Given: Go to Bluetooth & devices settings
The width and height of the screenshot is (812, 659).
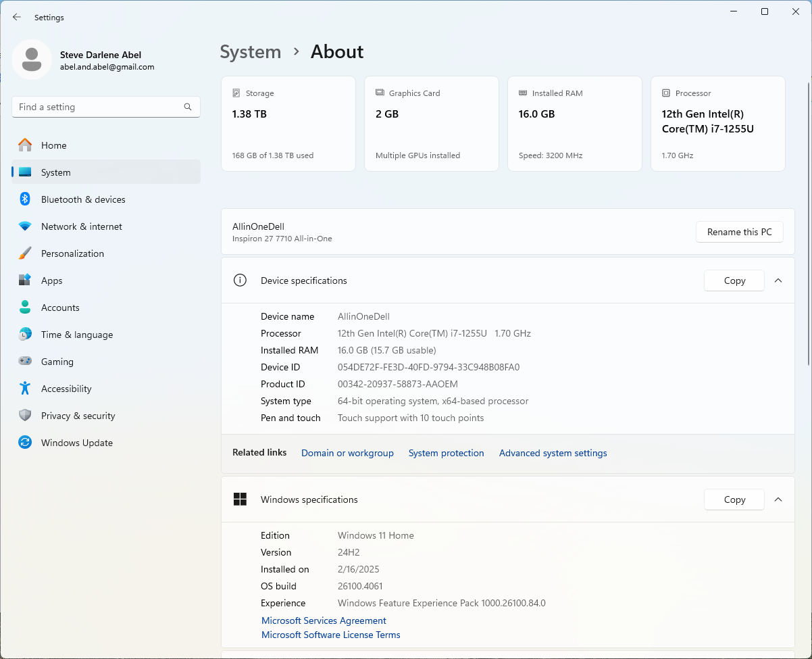Looking at the screenshot, I should pyautogui.click(x=106, y=199).
